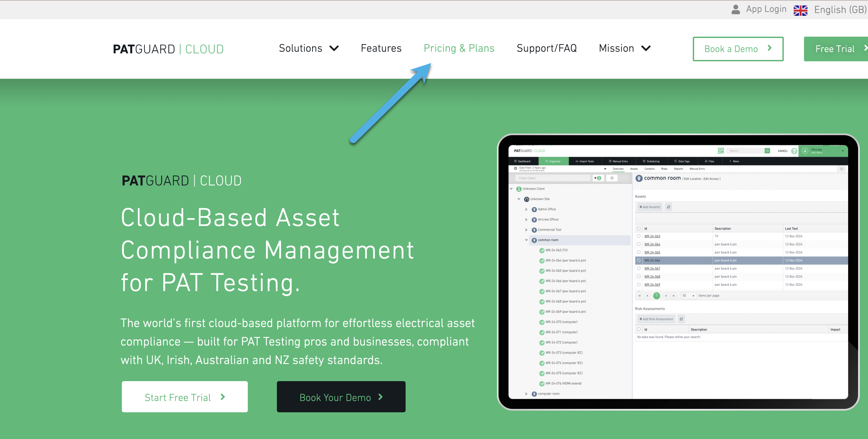Screen dimensions: 868x439
Task: Click the QR code icon in the tablet app
Action: tap(721, 151)
